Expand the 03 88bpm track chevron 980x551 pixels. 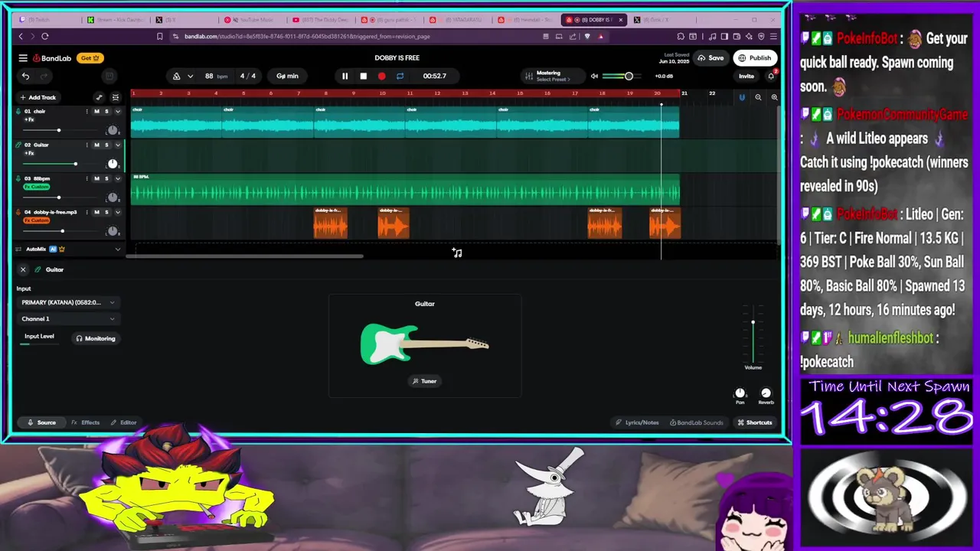117,178
